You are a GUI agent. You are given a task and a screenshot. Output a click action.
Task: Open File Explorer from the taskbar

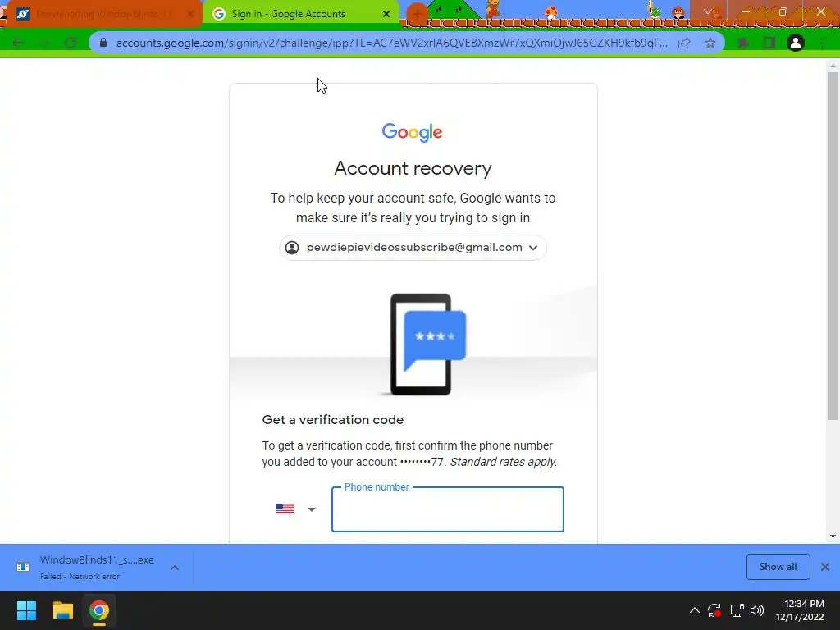click(x=62, y=610)
